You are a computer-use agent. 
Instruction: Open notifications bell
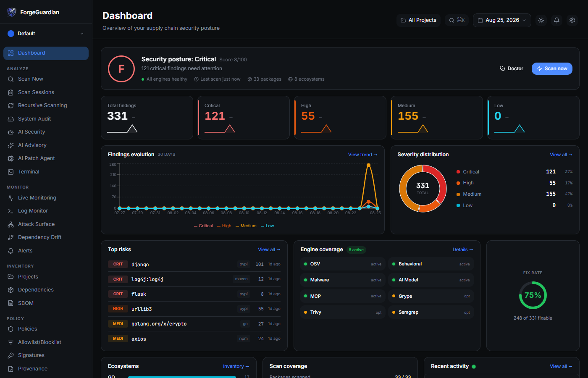click(556, 20)
